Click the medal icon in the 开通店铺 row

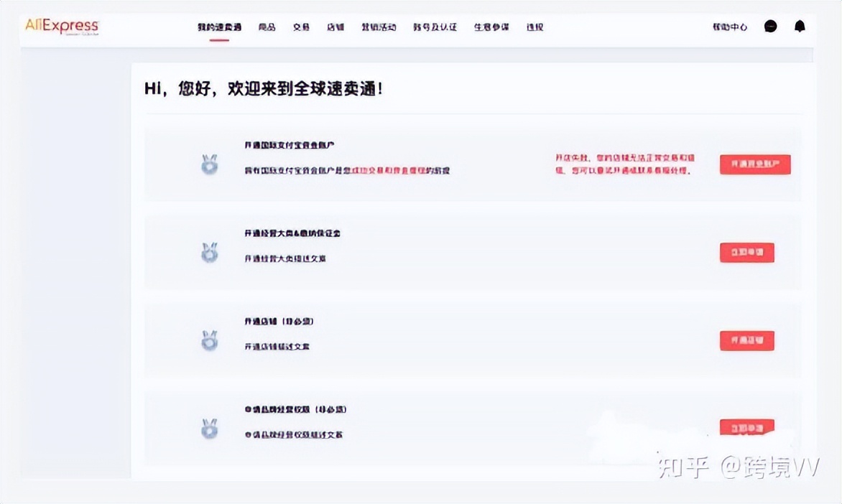click(x=208, y=340)
